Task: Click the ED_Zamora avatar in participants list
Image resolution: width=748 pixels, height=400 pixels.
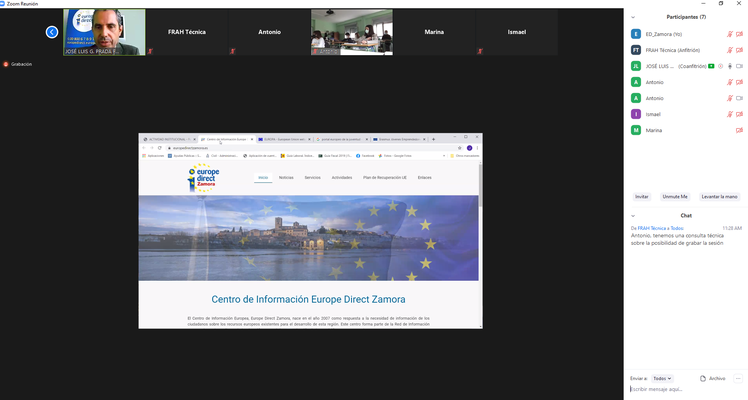Action: (x=636, y=34)
